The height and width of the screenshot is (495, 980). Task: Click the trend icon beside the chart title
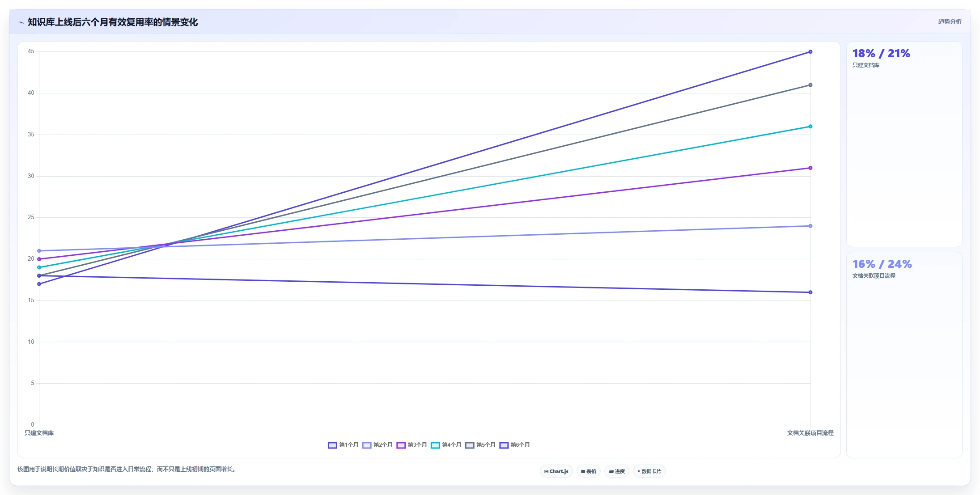(x=21, y=22)
